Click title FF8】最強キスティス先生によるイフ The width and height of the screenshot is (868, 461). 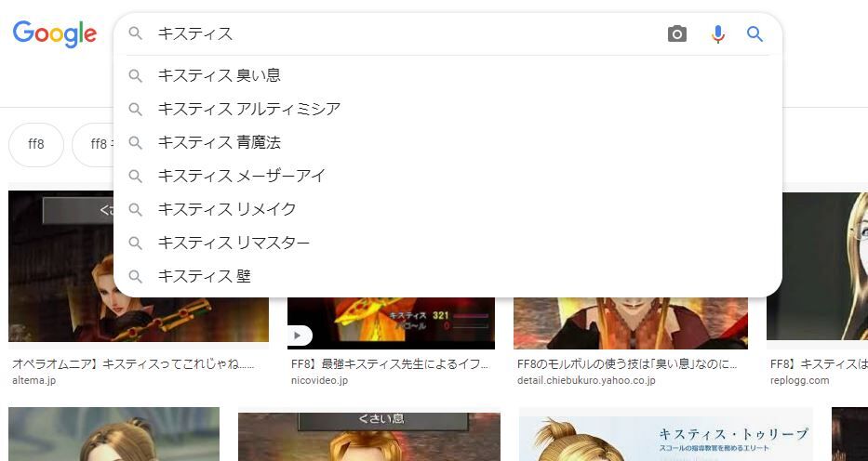[390, 364]
